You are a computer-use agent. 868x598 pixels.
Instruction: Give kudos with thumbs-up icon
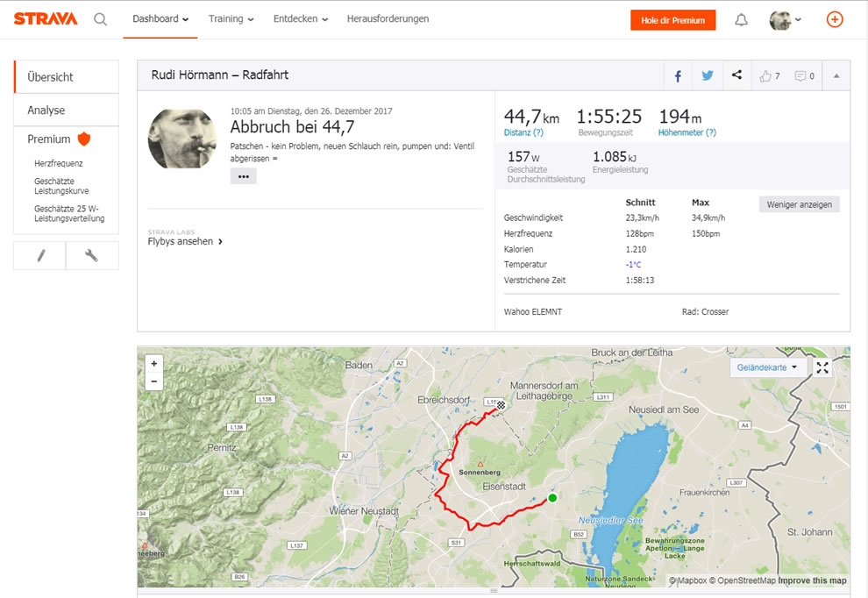(x=765, y=76)
